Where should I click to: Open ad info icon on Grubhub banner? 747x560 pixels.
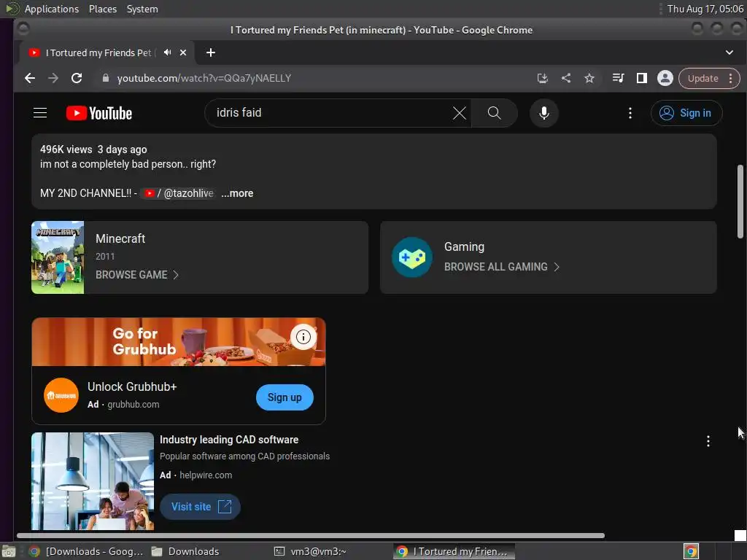tap(303, 337)
